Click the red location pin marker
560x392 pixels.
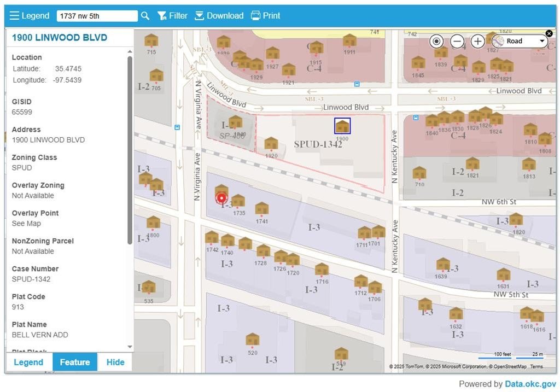(x=221, y=198)
